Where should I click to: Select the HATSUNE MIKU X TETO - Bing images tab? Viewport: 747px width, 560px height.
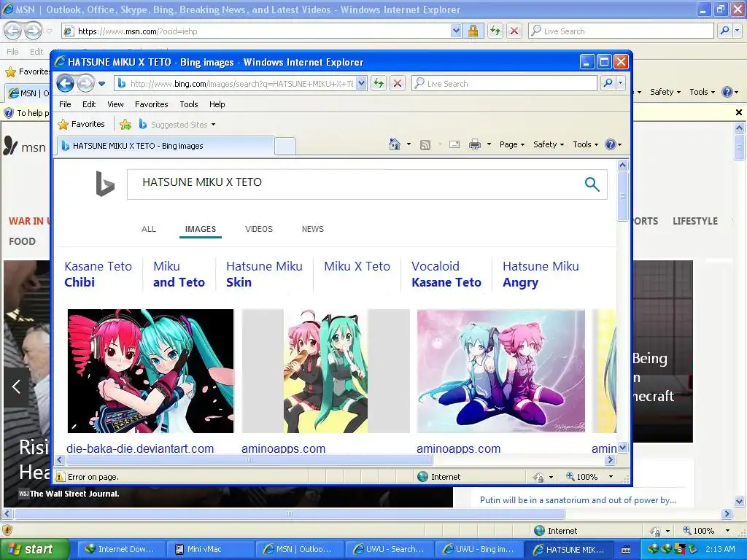[x=166, y=146]
